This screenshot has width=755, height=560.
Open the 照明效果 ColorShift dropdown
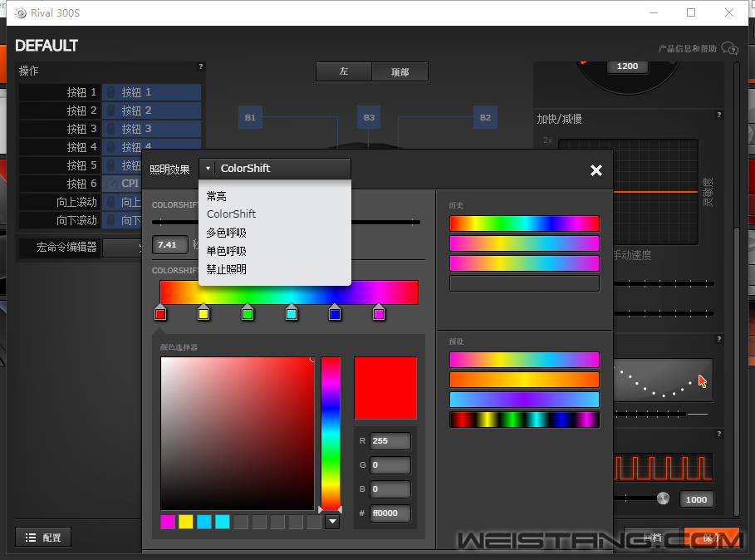click(x=274, y=169)
